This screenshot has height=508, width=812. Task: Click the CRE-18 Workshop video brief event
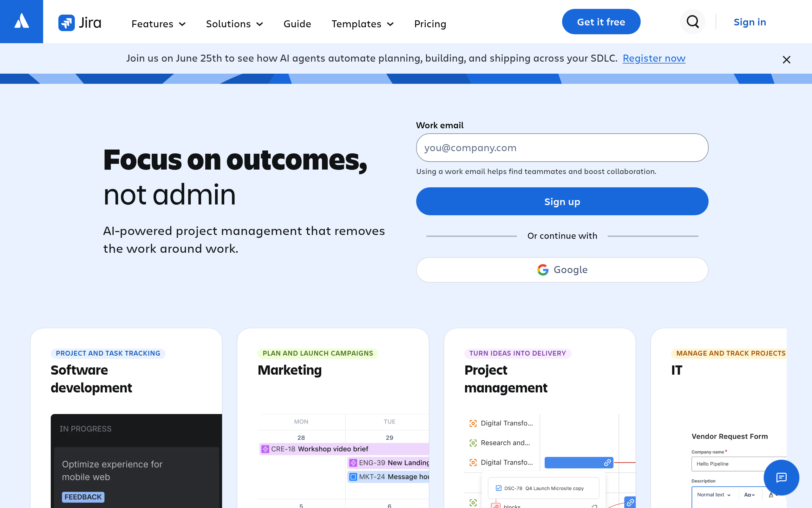(x=344, y=449)
